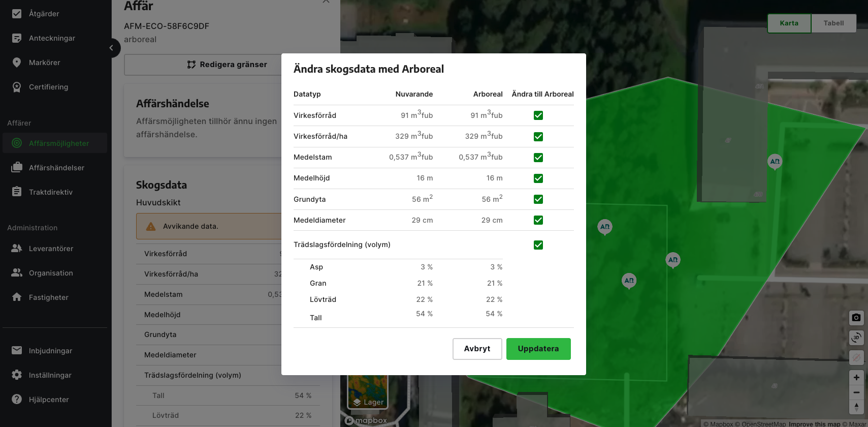Image resolution: width=868 pixels, height=427 pixels.
Task: Zoom in on the map
Action: 856,377
